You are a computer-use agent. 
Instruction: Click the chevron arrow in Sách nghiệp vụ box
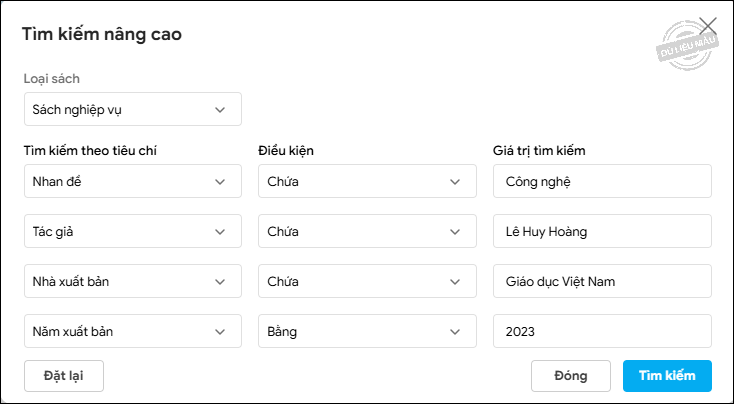[220, 109]
